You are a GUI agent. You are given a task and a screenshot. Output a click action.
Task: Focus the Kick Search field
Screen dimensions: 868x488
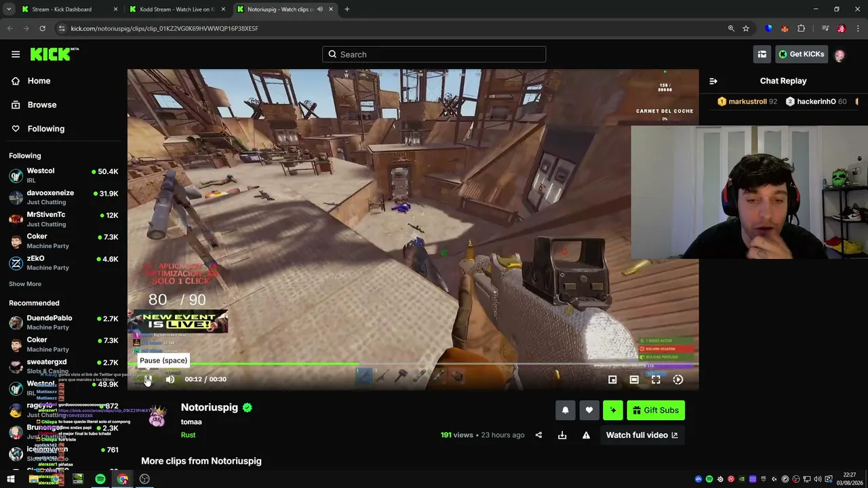(x=434, y=54)
